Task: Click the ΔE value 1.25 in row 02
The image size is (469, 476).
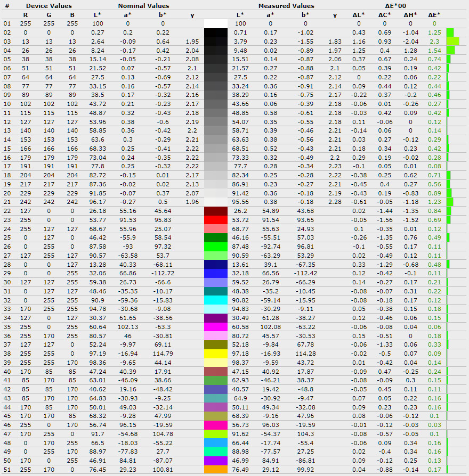Action: coord(434,32)
